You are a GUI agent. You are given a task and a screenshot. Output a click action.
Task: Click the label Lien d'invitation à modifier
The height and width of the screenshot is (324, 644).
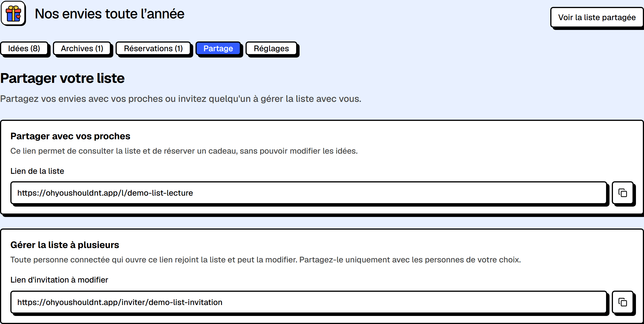[x=59, y=280]
